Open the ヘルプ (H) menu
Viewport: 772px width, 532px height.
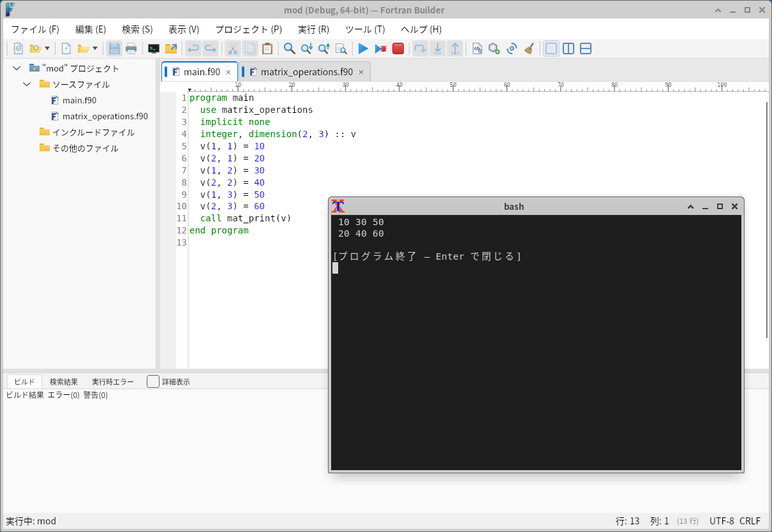point(421,29)
